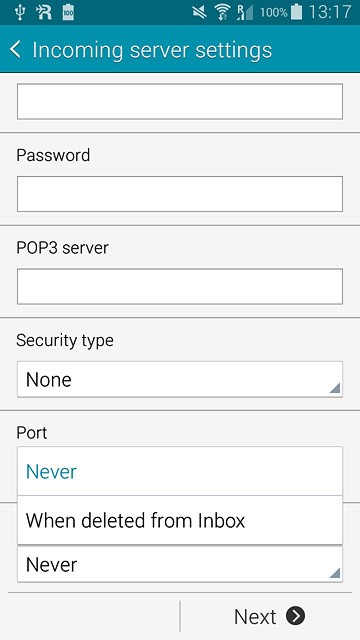Tap the 13:17 clock in status bar
The width and height of the screenshot is (360, 640).
[329, 12]
